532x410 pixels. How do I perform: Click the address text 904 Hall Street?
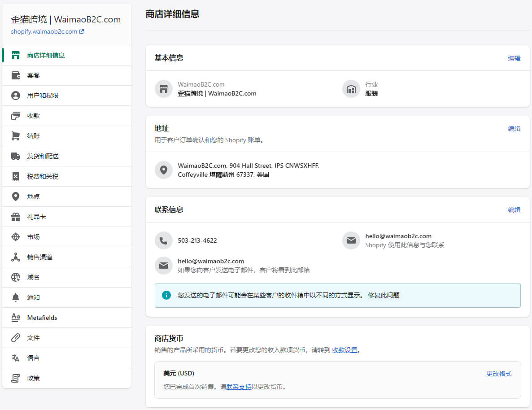tap(251, 166)
